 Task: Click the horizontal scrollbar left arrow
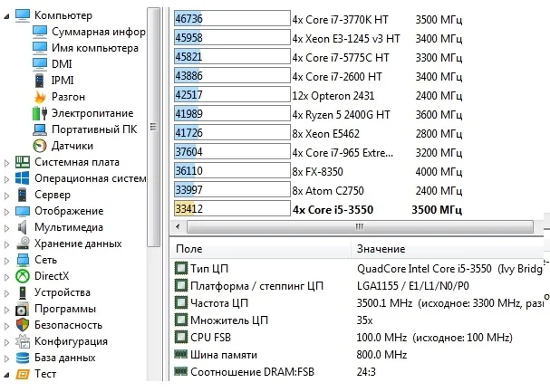click(179, 226)
